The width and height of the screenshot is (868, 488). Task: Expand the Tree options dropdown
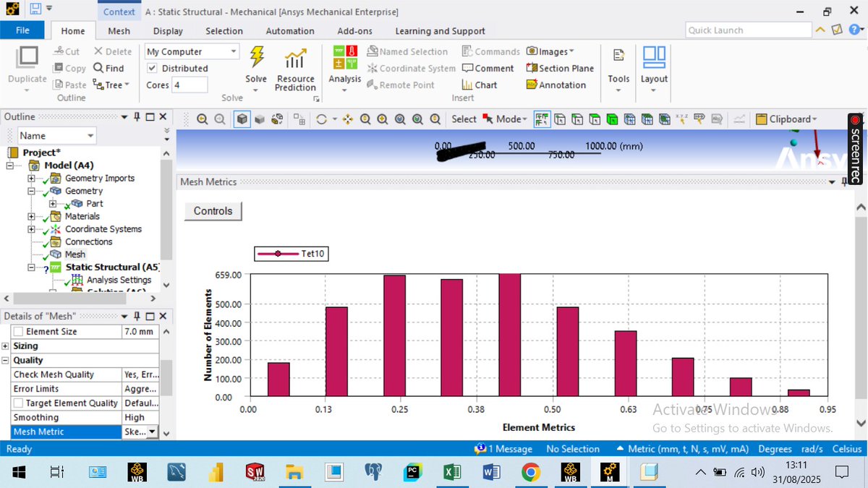(x=111, y=85)
